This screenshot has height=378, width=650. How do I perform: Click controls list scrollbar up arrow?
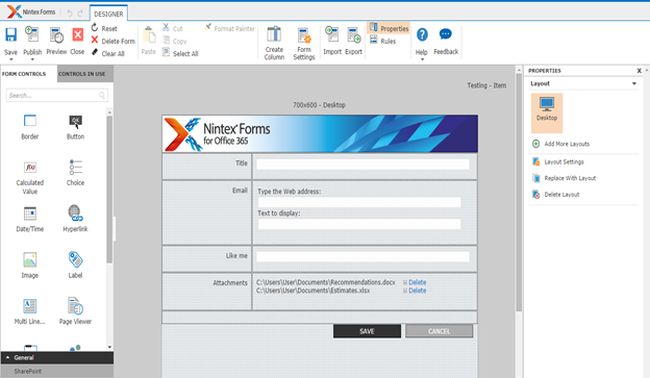pos(109,112)
